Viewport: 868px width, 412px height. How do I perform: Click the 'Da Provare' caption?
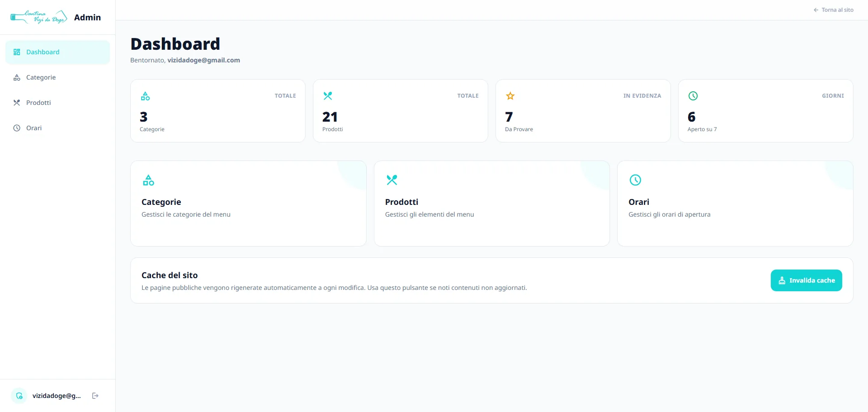(x=519, y=129)
